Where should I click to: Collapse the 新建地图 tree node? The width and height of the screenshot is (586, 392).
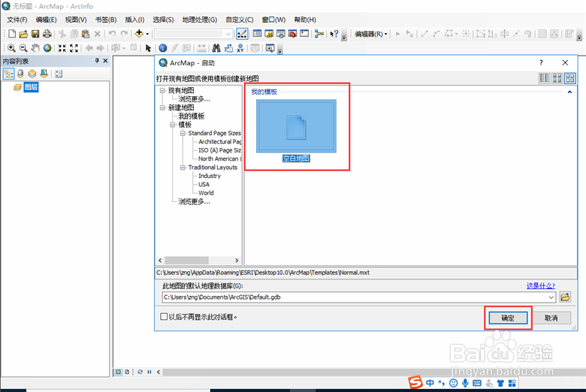click(x=162, y=107)
